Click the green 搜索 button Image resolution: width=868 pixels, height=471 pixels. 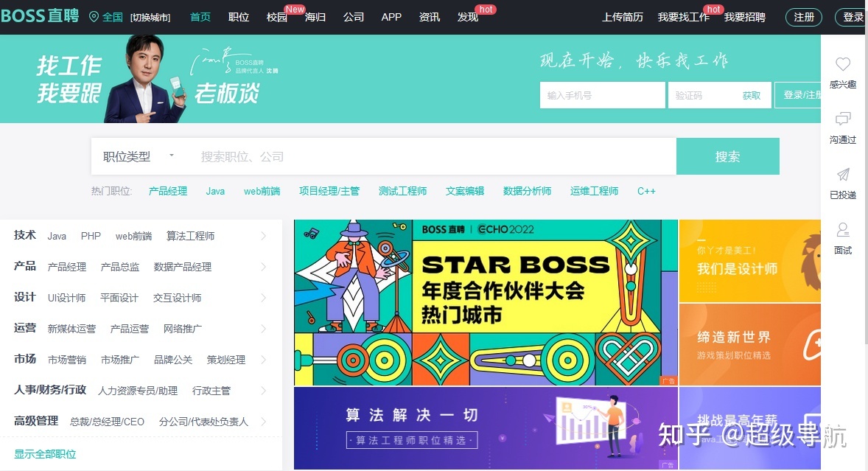click(727, 156)
